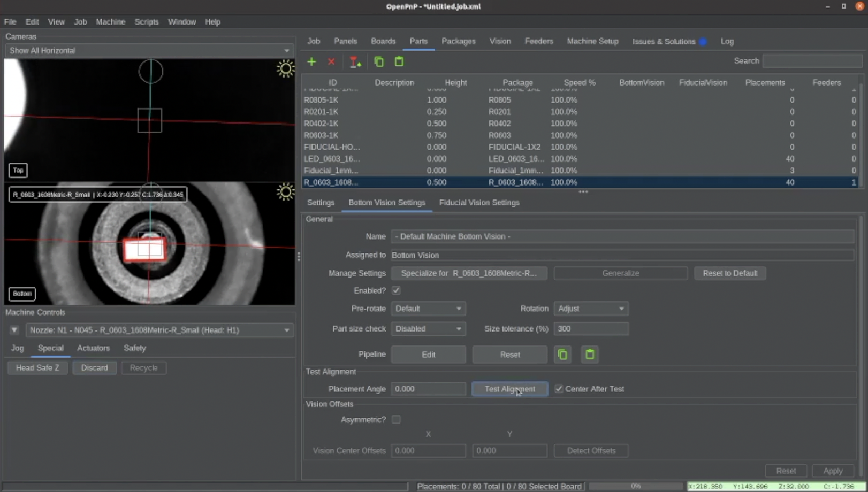Click the paste pipeline icon
868x492 pixels.
pyautogui.click(x=590, y=355)
